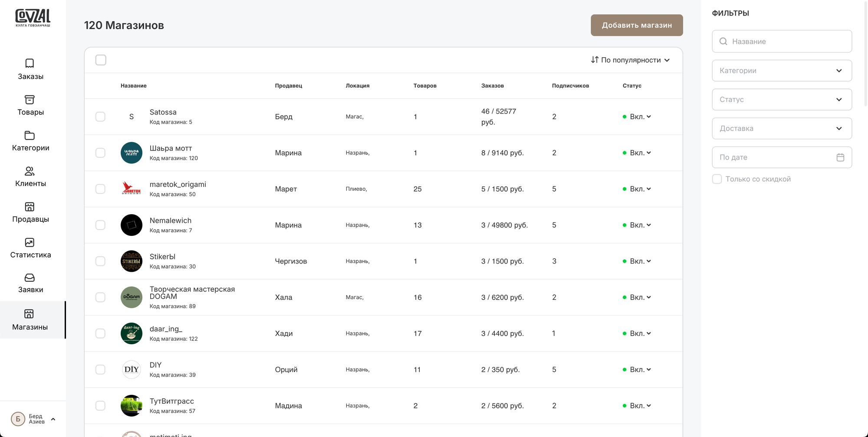Click the Шаьра мотт store logo
The width and height of the screenshot is (868, 437).
132,153
